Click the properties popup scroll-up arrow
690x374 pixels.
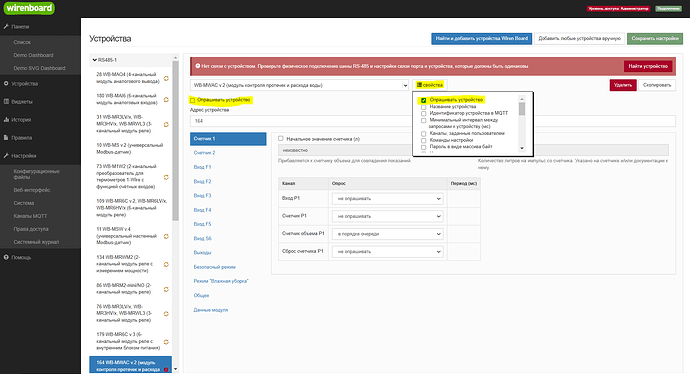coord(522,99)
